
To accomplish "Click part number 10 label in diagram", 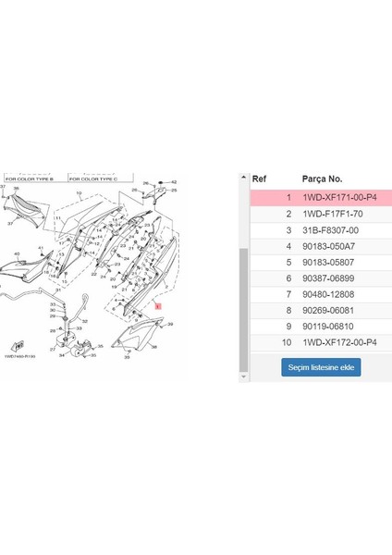I will coord(79,193).
